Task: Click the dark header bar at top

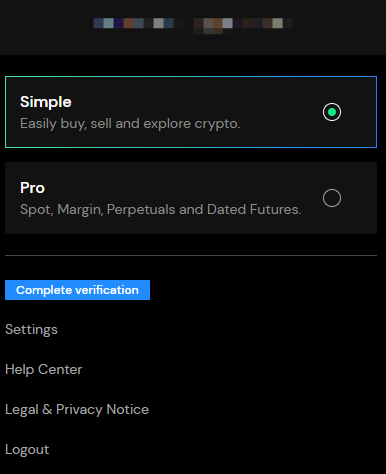Action: click(193, 27)
